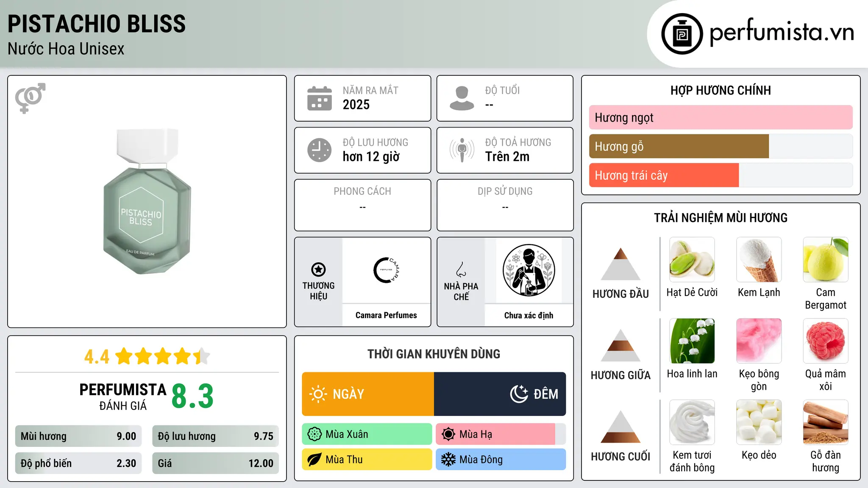Select the Kem Lạnh ice cream note image
The height and width of the screenshot is (488, 868).
click(759, 260)
